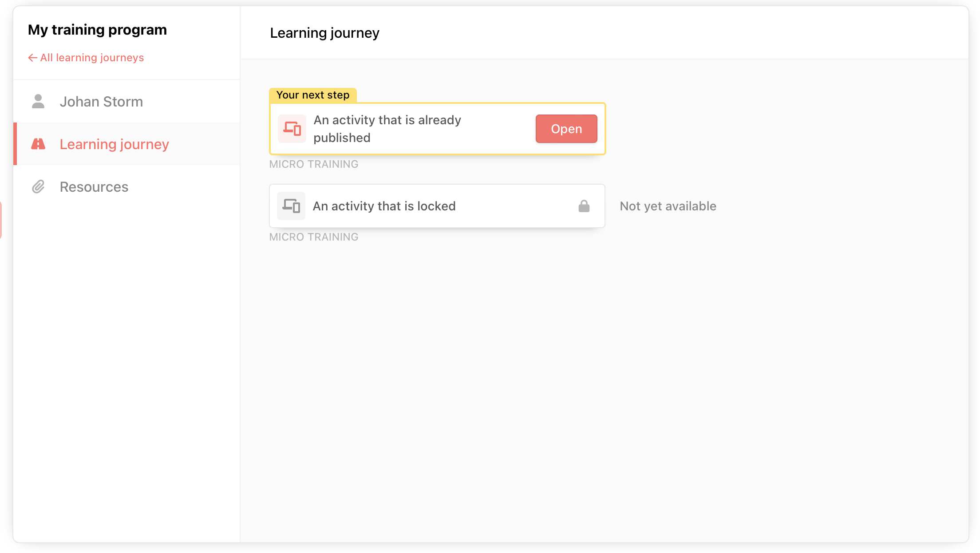The image size is (980, 553).
Task: Click the MICRO TRAINING label under locked activity
Action: (314, 237)
